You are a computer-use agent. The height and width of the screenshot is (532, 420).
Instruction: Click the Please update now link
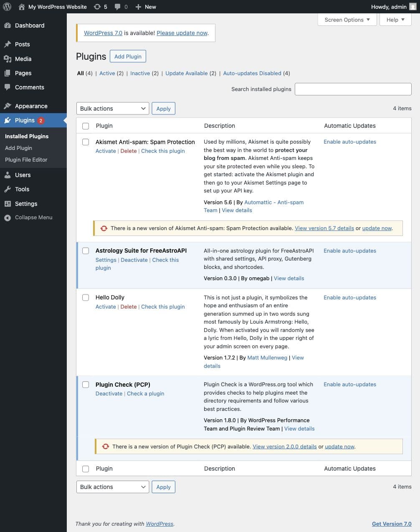[182, 33]
